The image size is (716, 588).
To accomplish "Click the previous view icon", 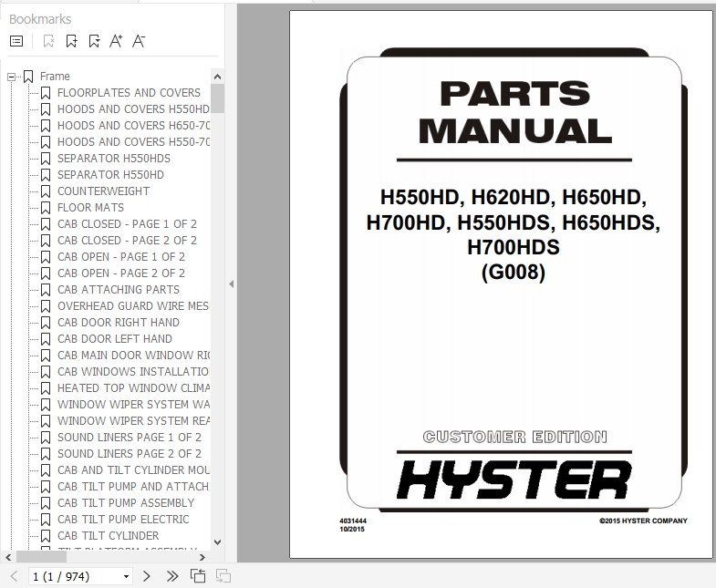I will [x=198, y=576].
